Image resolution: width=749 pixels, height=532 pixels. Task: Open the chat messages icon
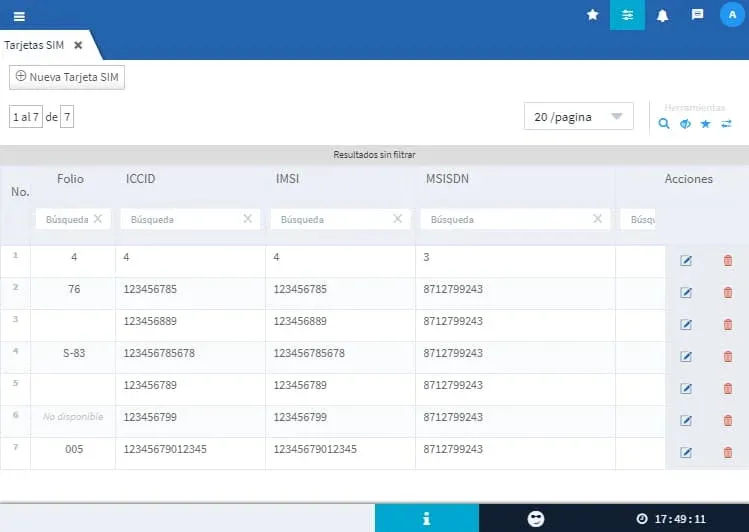[x=697, y=15]
